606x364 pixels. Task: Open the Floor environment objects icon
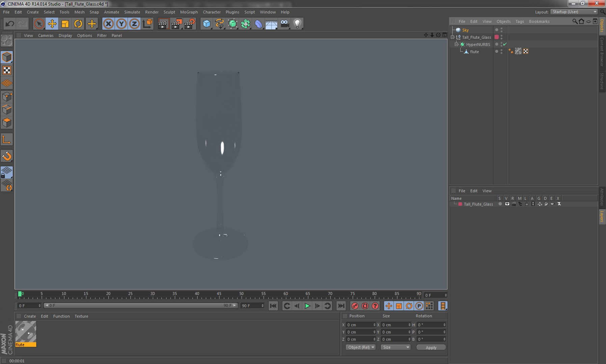pos(271,24)
